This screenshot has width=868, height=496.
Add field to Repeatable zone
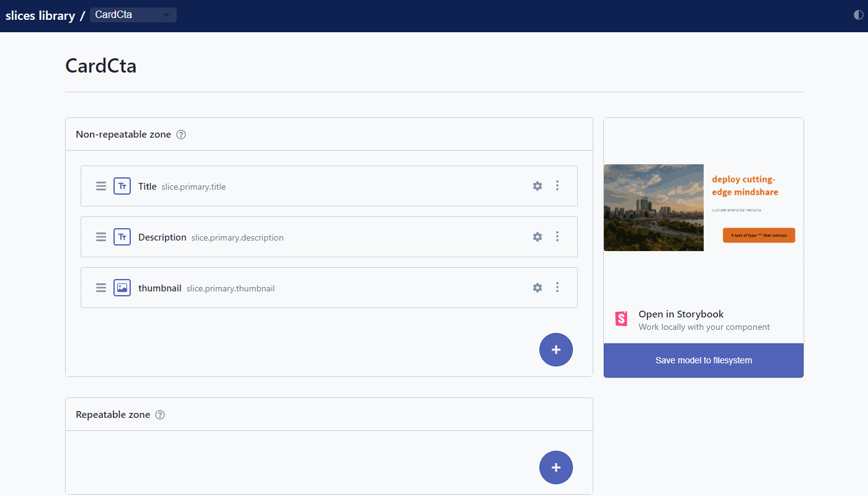click(556, 467)
